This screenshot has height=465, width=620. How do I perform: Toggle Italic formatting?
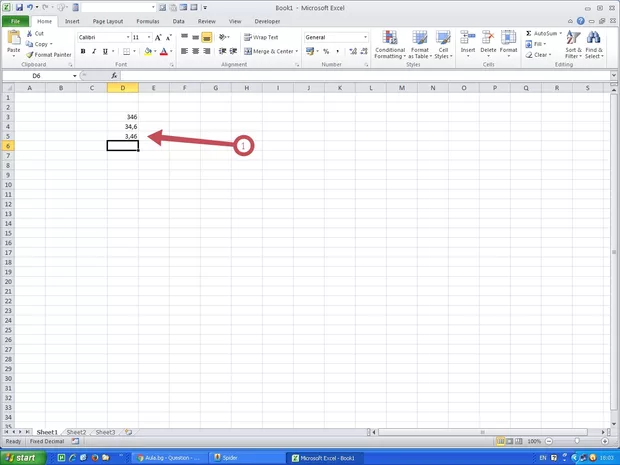click(x=94, y=51)
